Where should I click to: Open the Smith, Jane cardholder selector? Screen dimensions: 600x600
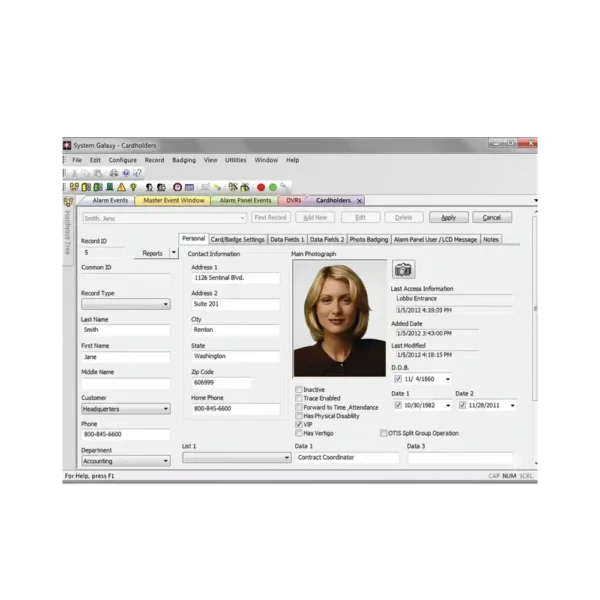165,218
